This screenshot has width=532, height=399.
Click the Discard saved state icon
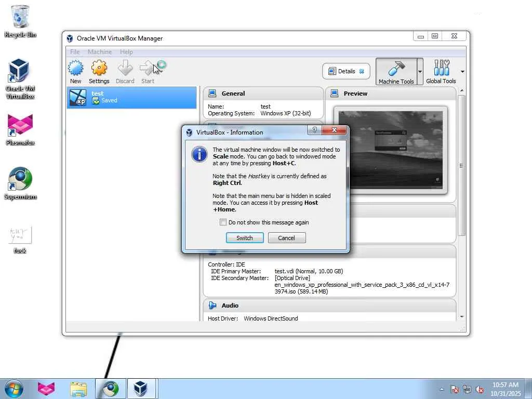pos(125,68)
